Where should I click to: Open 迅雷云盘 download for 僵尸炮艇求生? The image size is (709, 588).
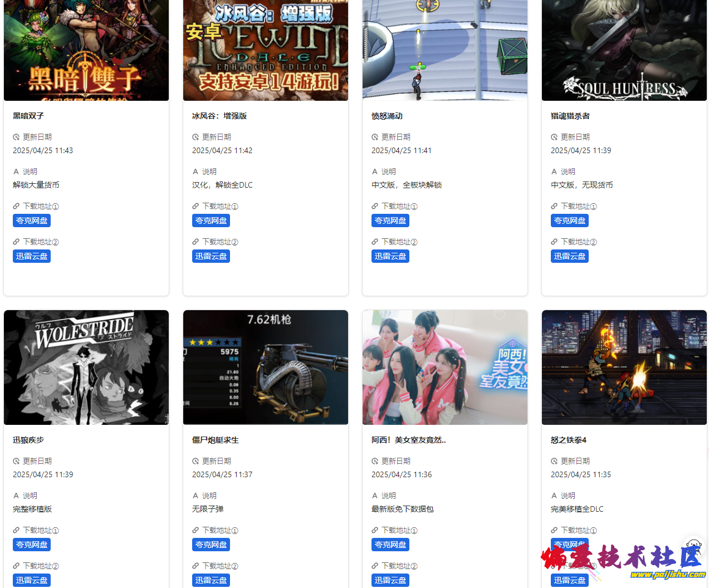tap(211, 580)
